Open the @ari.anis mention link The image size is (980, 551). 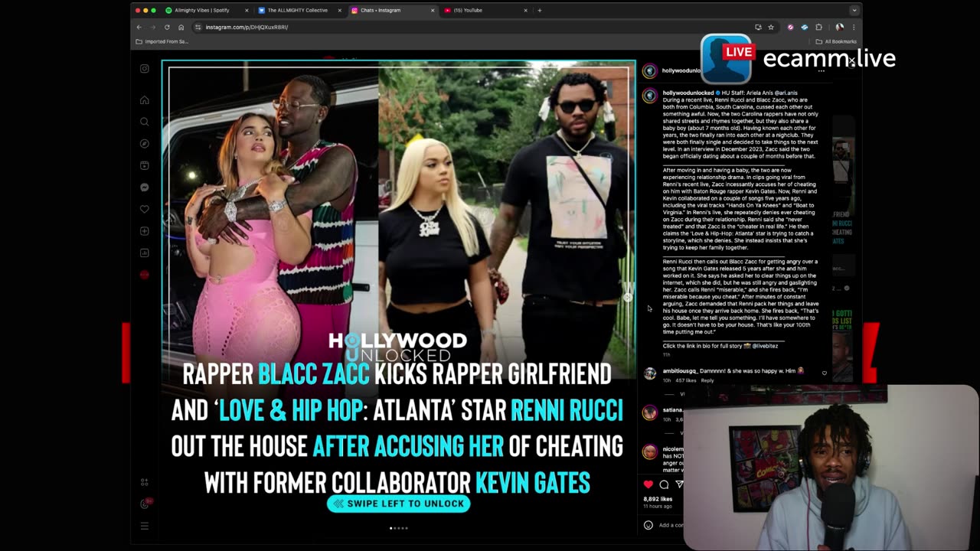786,93
